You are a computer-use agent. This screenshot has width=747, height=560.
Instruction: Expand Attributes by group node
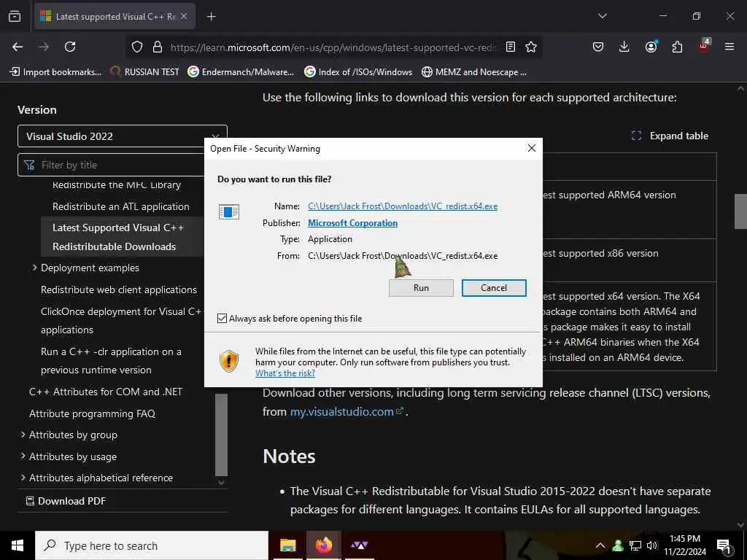pyautogui.click(x=23, y=435)
